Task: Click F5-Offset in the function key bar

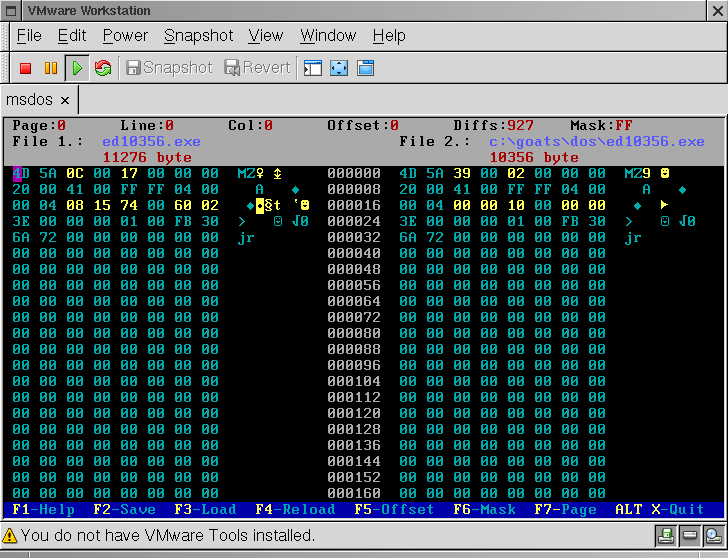Action: click(394, 509)
